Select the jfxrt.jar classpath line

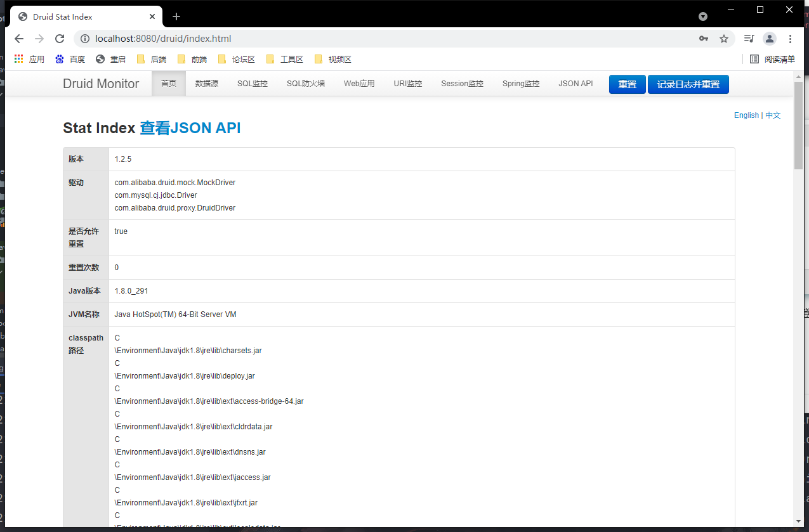186,503
